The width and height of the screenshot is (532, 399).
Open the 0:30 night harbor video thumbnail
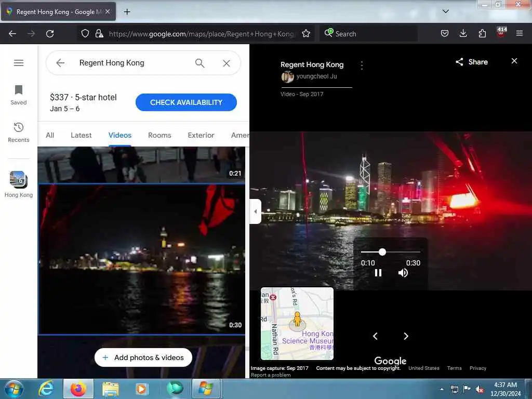[x=141, y=259]
